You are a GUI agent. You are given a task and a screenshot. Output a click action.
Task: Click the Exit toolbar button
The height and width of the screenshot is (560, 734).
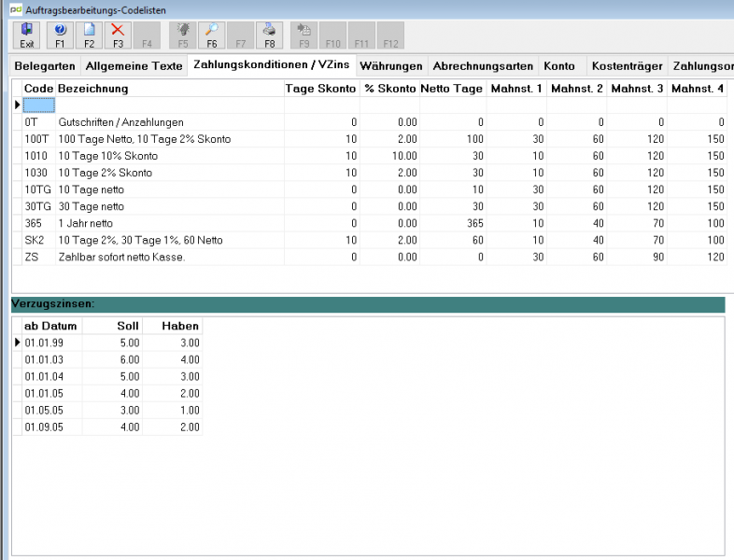[27, 35]
